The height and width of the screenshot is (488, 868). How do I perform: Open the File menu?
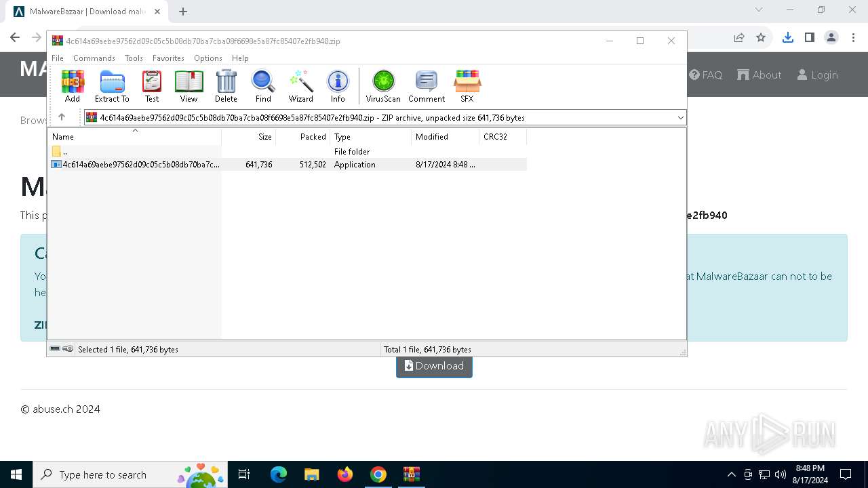pyautogui.click(x=58, y=58)
